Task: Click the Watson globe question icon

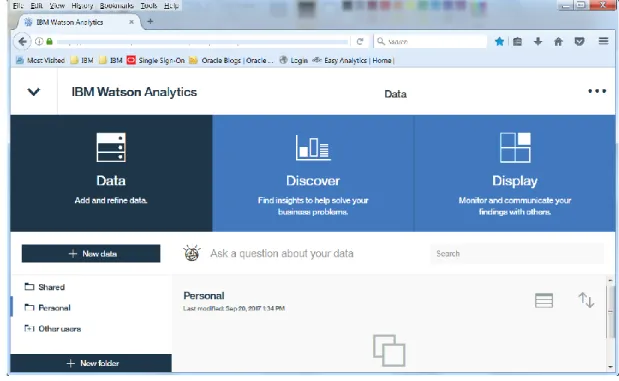Action: click(x=192, y=253)
